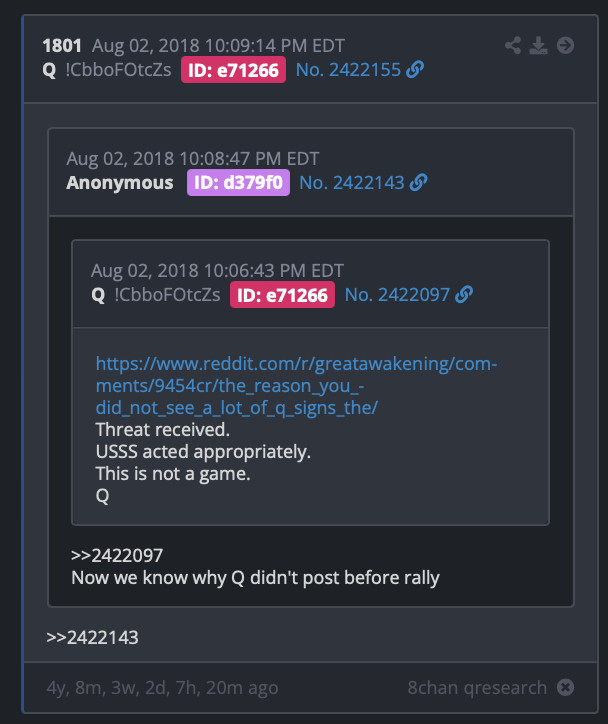Image resolution: width=608 pixels, height=724 pixels.
Task: Click the share icon on post 1801
Action: coord(513,45)
